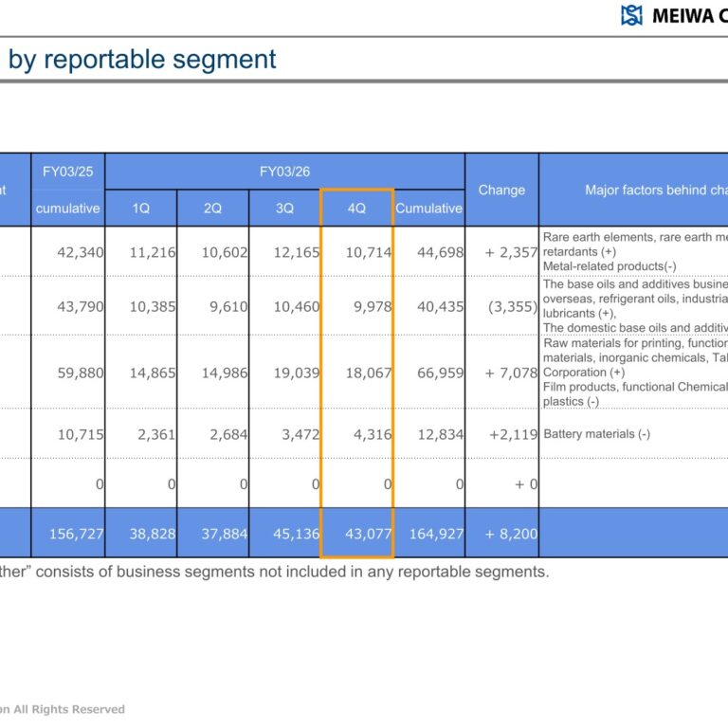Image resolution: width=728 pixels, height=728 pixels.
Task: Select the value 11,216
Action: pos(153,252)
